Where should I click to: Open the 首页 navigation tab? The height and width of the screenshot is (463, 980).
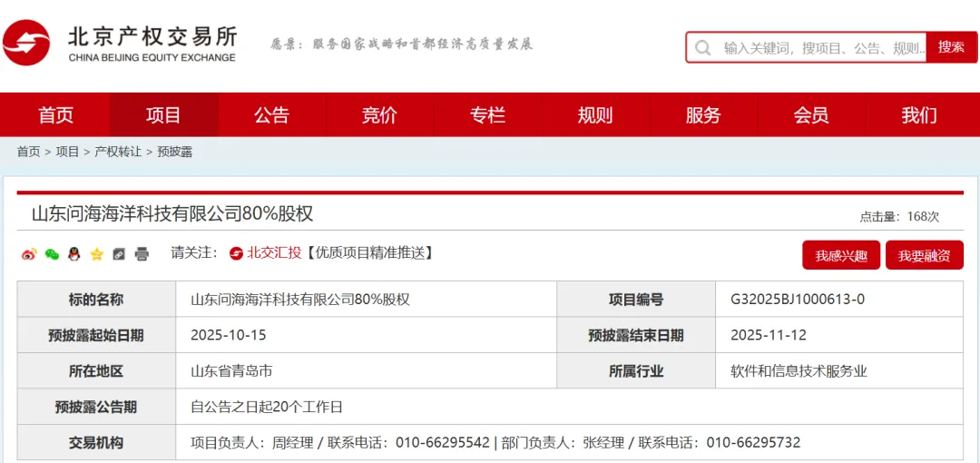pos(55,115)
